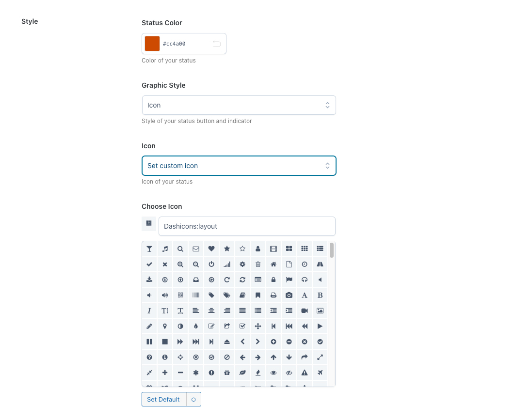Expand the Set custom icon dropdown
Image resolution: width=515 pixels, height=420 pixels.
(x=239, y=166)
